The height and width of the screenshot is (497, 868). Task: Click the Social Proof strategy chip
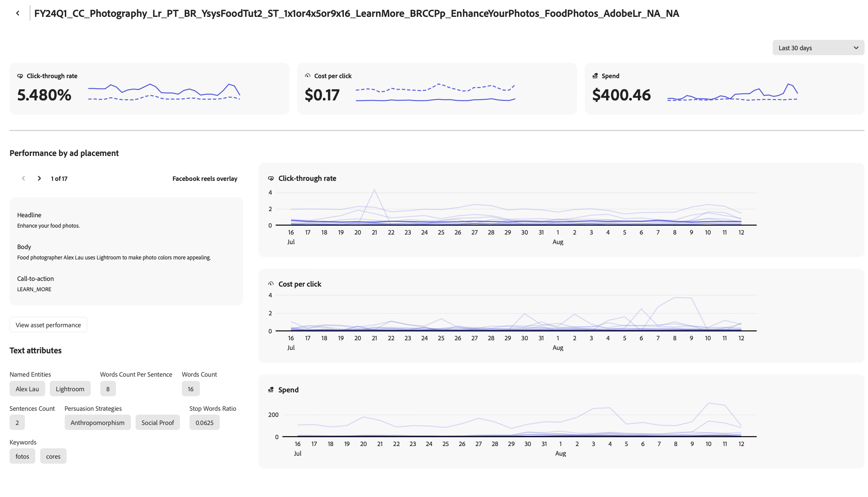157,423
